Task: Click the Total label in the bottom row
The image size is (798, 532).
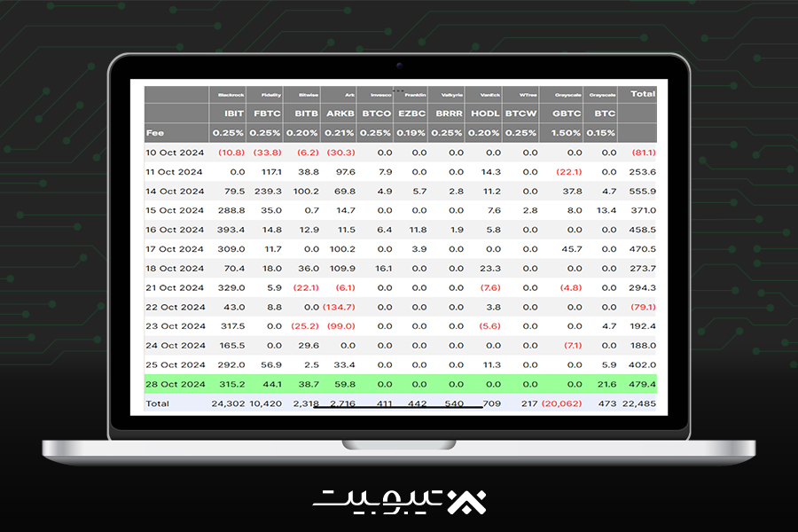Action: [x=157, y=403]
